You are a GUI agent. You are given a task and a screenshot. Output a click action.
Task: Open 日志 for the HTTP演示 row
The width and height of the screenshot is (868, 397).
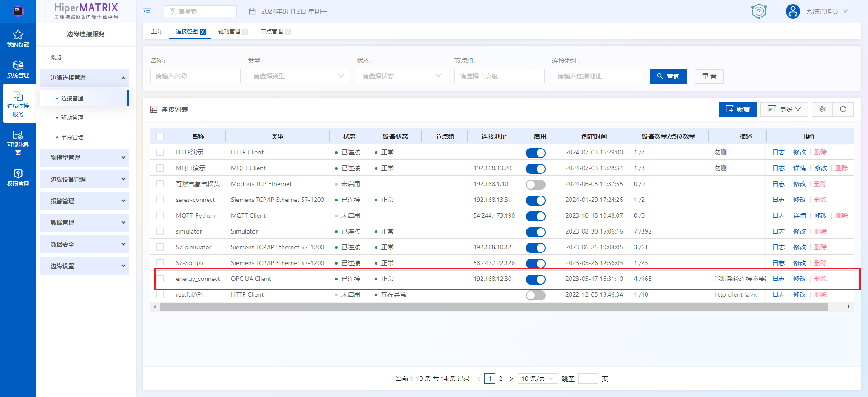click(x=778, y=152)
